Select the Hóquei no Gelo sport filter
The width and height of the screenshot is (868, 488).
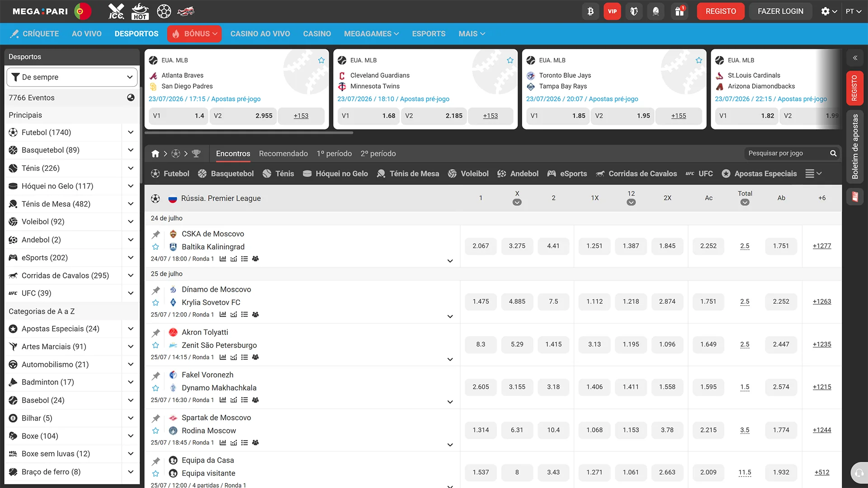coord(335,174)
